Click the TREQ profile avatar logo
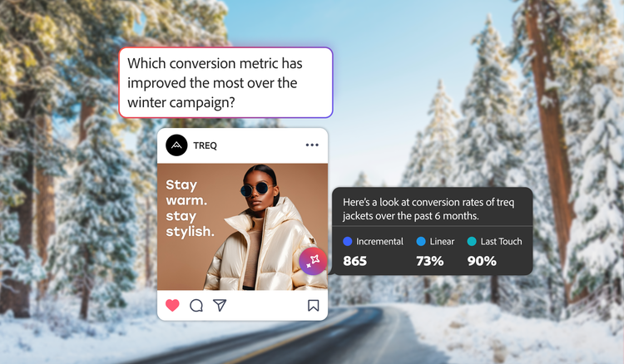This screenshot has width=624, height=364. click(176, 145)
